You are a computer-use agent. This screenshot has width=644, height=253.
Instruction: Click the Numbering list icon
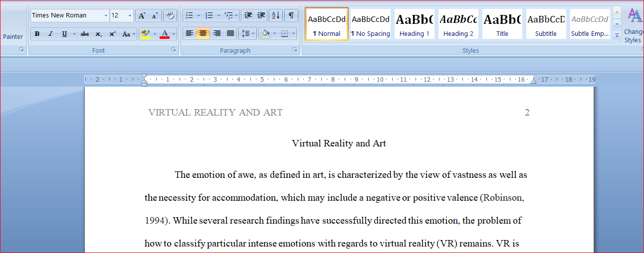tap(210, 15)
